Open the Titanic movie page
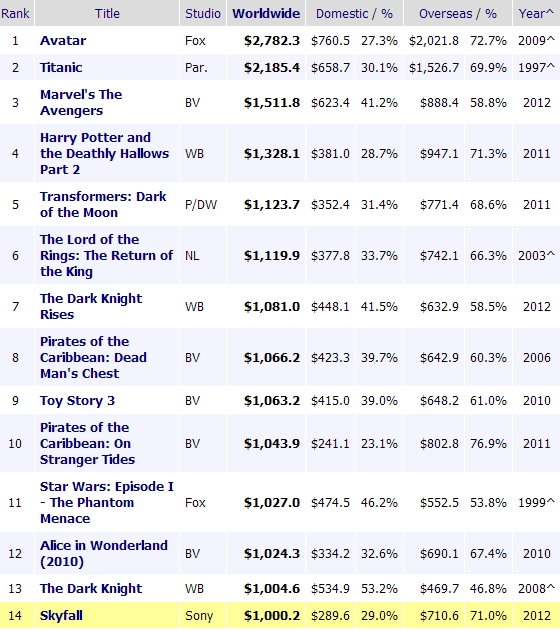 point(61,67)
